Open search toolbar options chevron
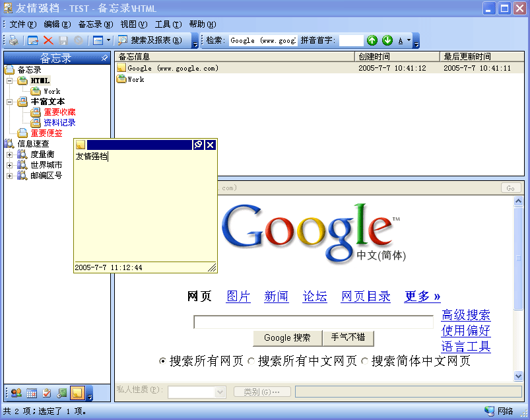Screen dimensions: 530x420 click(x=416, y=40)
